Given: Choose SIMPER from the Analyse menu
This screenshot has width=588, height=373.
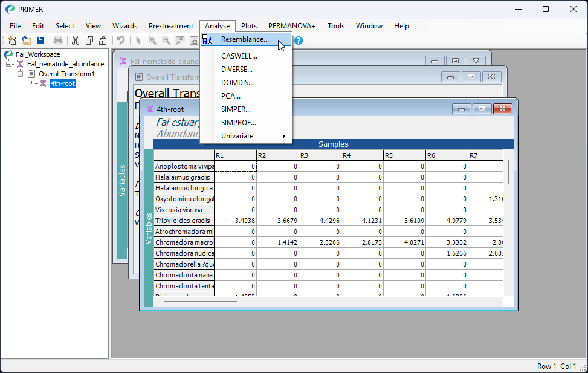Looking at the screenshot, I should coord(236,109).
